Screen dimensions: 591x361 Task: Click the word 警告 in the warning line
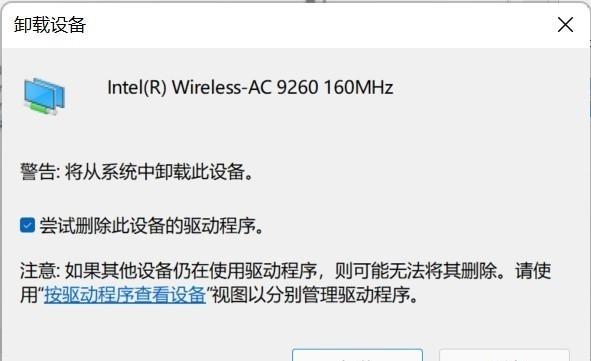[37, 172]
